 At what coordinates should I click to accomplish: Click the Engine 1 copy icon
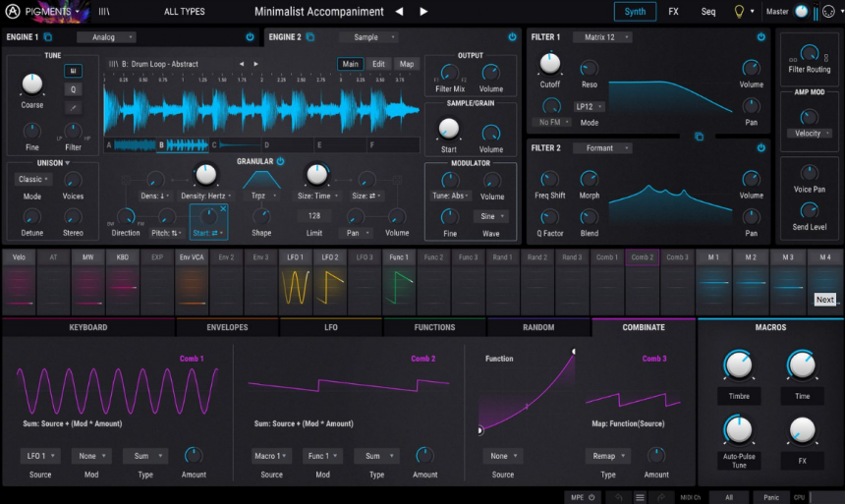click(x=48, y=37)
